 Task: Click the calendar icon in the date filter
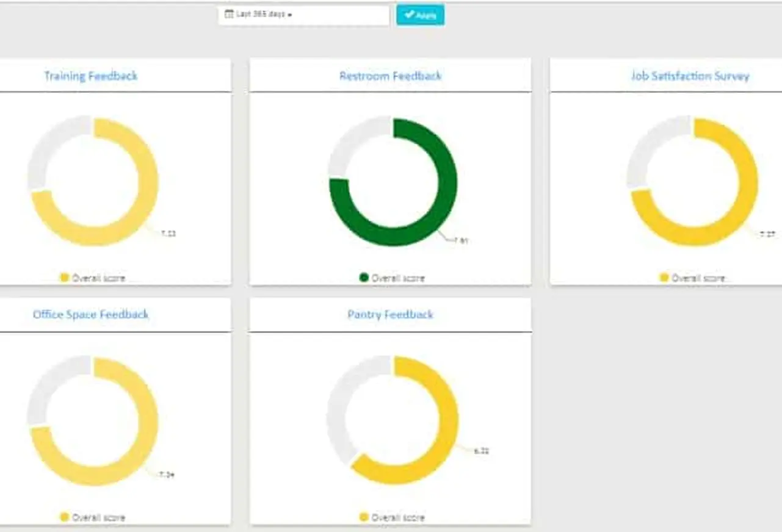[x=229, y=14]
